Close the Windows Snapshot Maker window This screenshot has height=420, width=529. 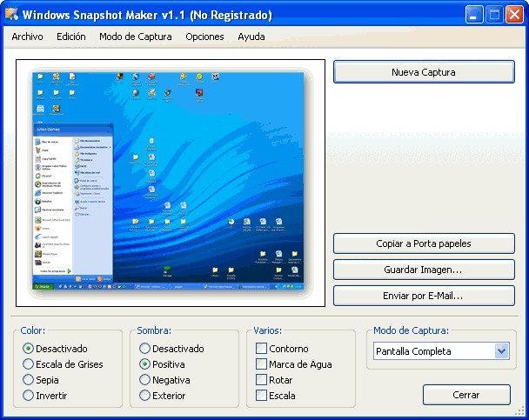pos(514,15)
